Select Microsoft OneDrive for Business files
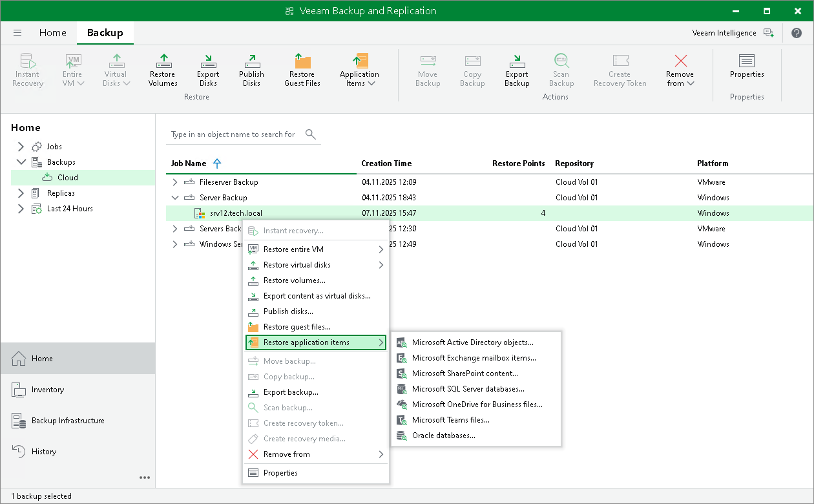814x504 pixels. (x=476, y=404)
